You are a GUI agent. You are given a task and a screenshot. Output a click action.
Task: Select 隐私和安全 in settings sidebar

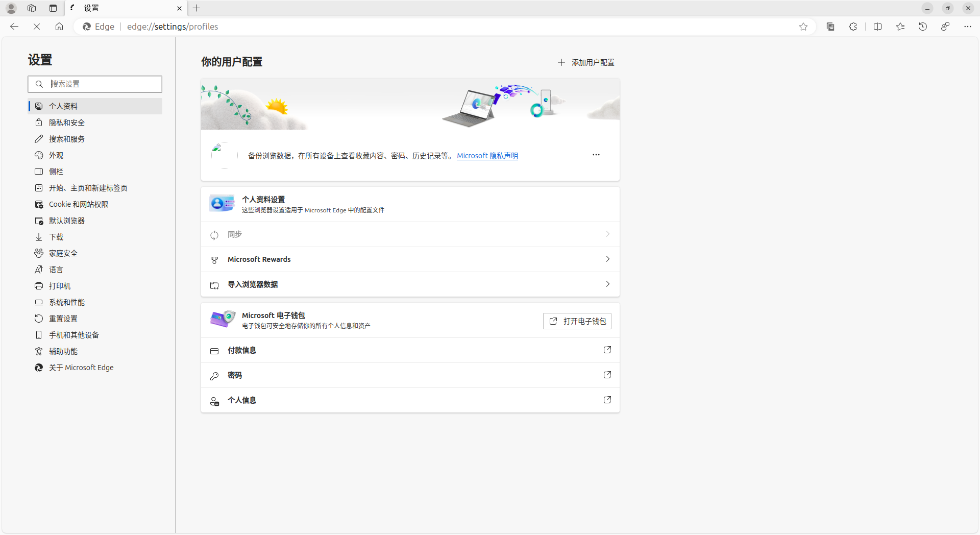pos(67,123)
